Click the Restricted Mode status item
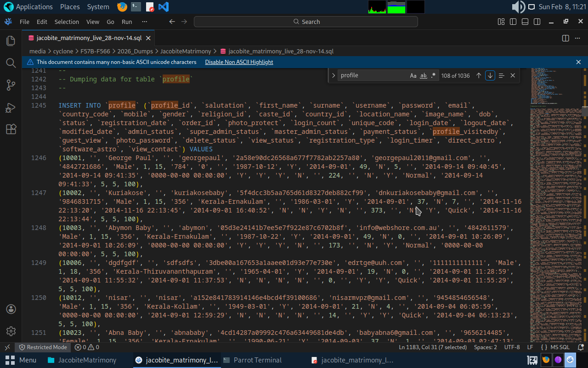The image size is (588, 368). (43, 347)
